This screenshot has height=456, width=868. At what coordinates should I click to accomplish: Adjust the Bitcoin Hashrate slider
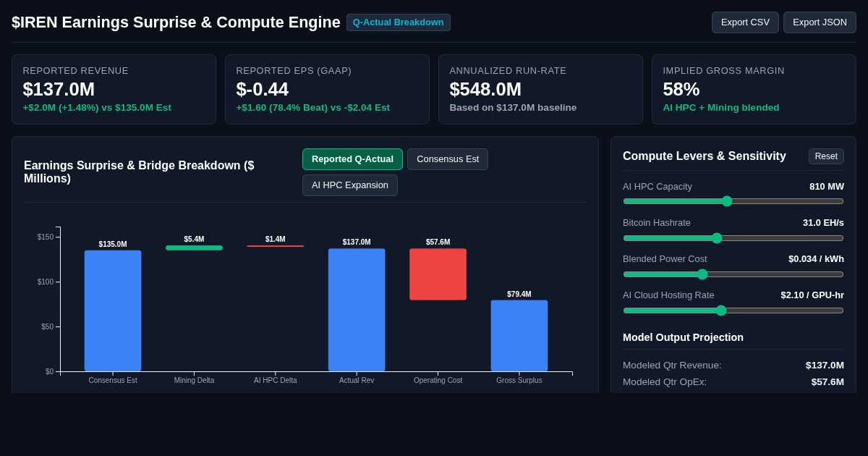tap(733, 237)
